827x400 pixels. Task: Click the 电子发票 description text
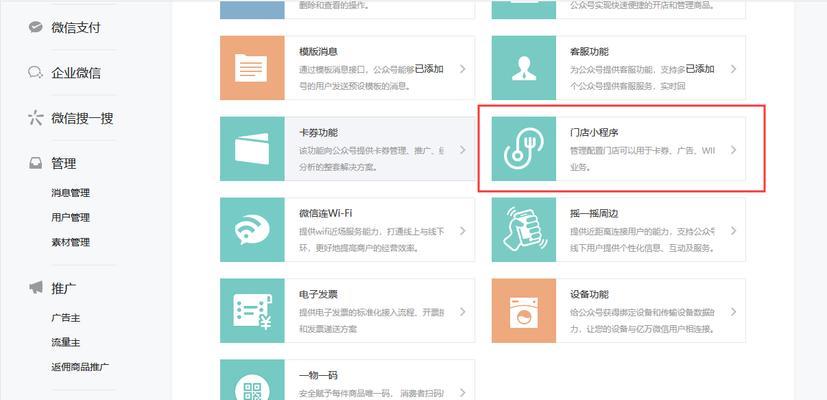tap(371, 320)
